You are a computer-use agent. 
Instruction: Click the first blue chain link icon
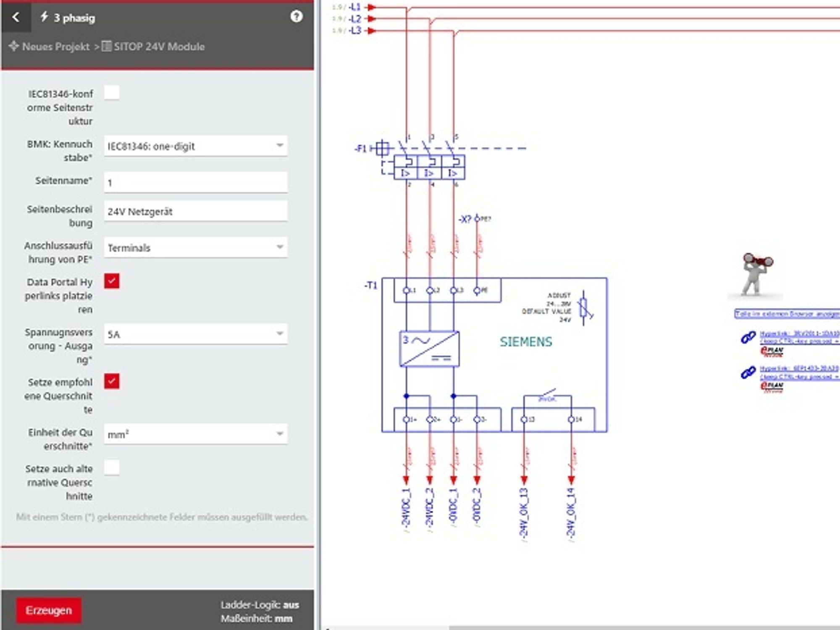coord(748,337)
